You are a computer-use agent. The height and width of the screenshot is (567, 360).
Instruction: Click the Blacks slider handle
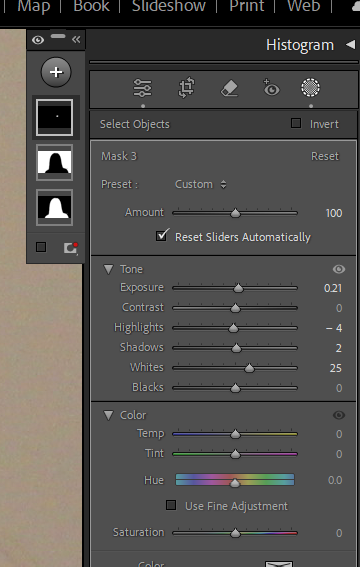pos(235,388)
